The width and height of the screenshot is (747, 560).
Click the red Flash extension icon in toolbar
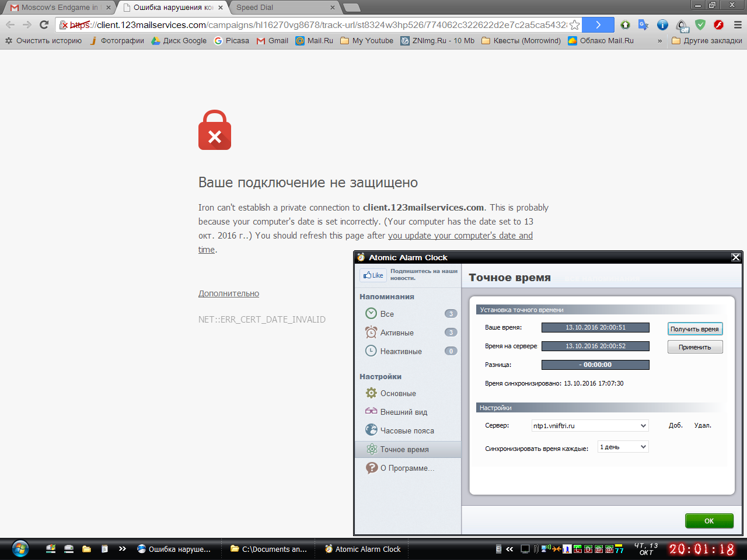click(x=719, y=24)
